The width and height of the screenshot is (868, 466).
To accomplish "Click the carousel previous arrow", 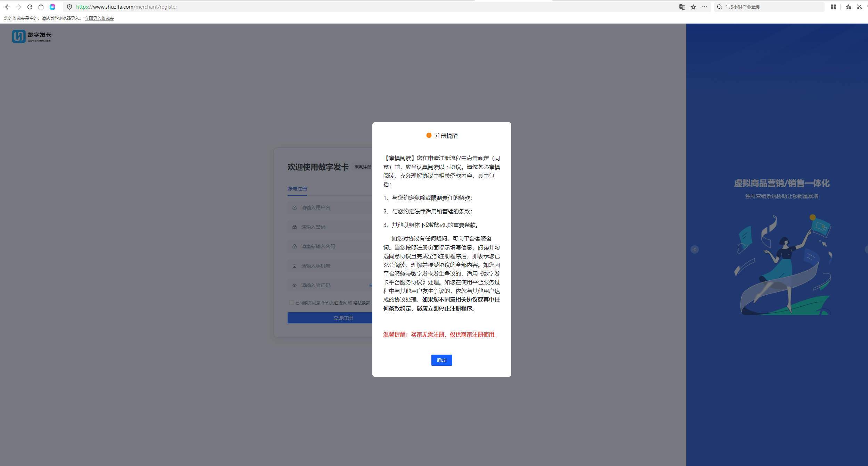I will coord(695,249).
